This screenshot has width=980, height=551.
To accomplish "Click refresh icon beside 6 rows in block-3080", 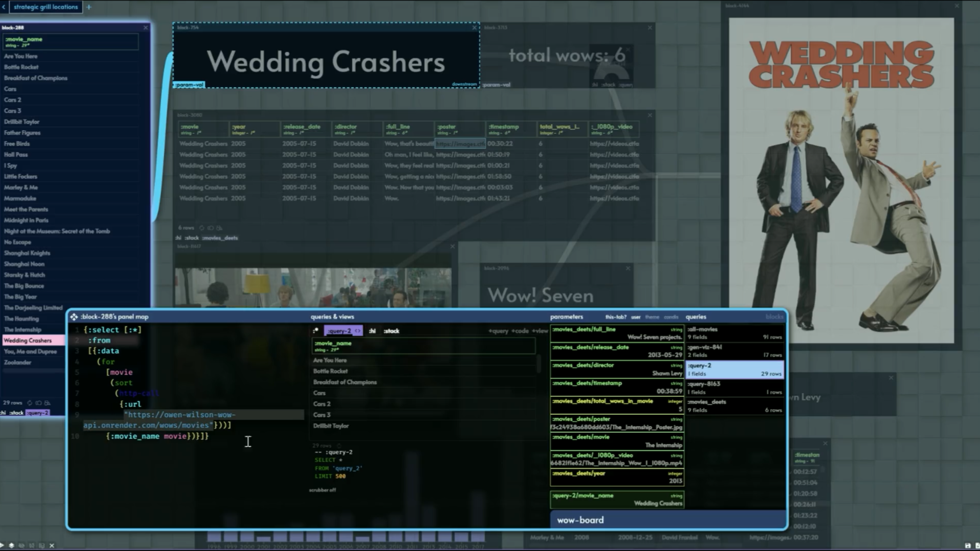I will tap(201, 228).
